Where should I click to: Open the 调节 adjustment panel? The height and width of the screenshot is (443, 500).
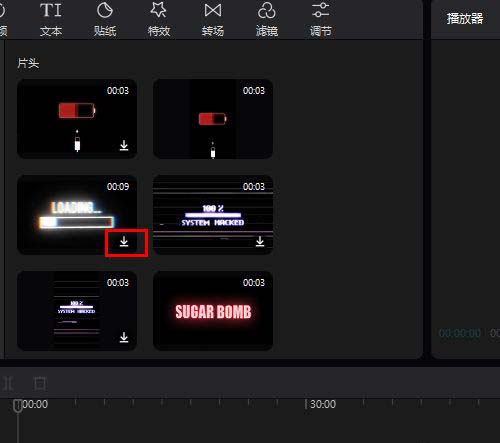pyautogui.click(x=321, y=19)
